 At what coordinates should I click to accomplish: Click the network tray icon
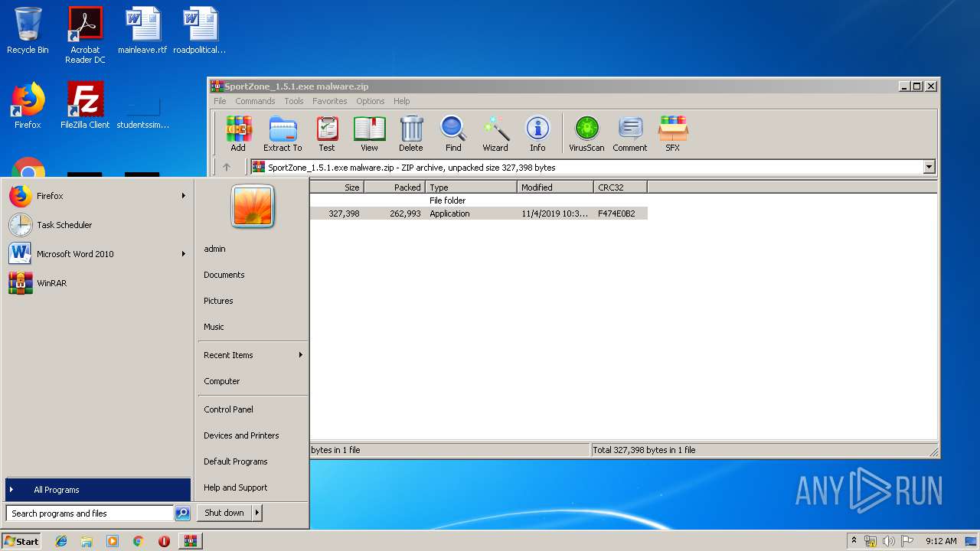871,541
